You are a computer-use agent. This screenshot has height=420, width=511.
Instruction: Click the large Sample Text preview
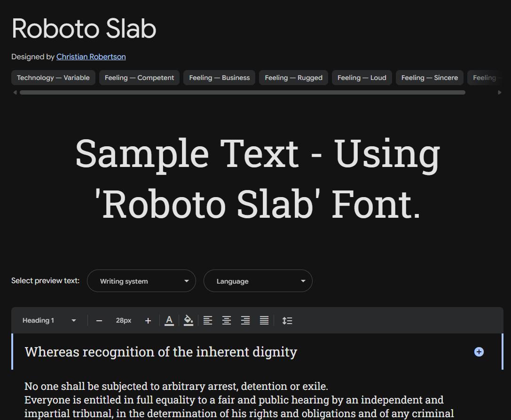point(258,179)
